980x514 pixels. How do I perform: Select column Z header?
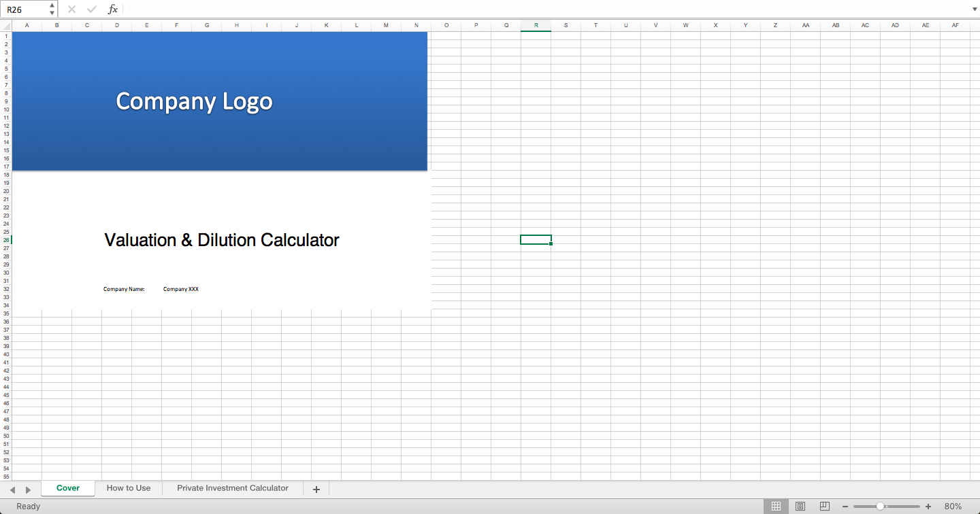(x=775, y=25)
